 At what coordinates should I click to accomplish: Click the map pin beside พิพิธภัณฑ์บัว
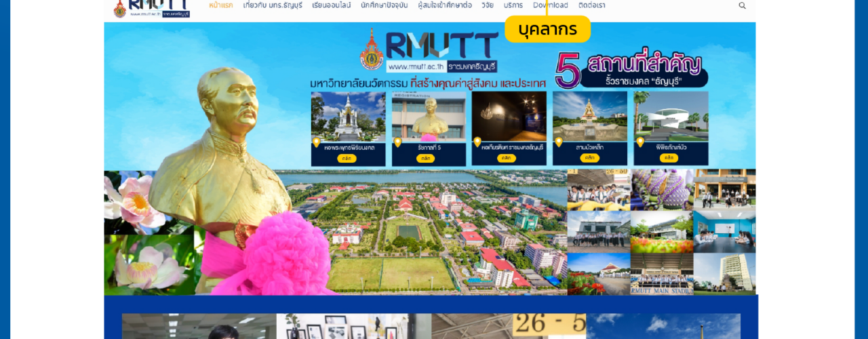click(639, 142)
